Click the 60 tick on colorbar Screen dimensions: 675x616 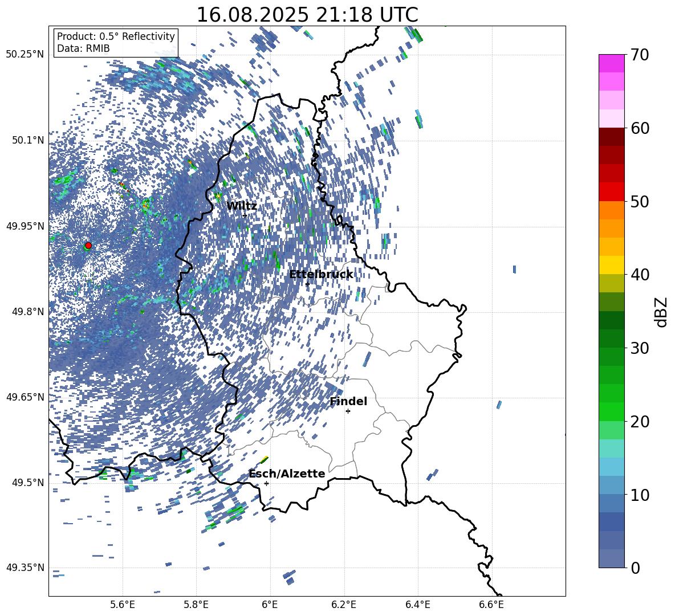(640, 128)
